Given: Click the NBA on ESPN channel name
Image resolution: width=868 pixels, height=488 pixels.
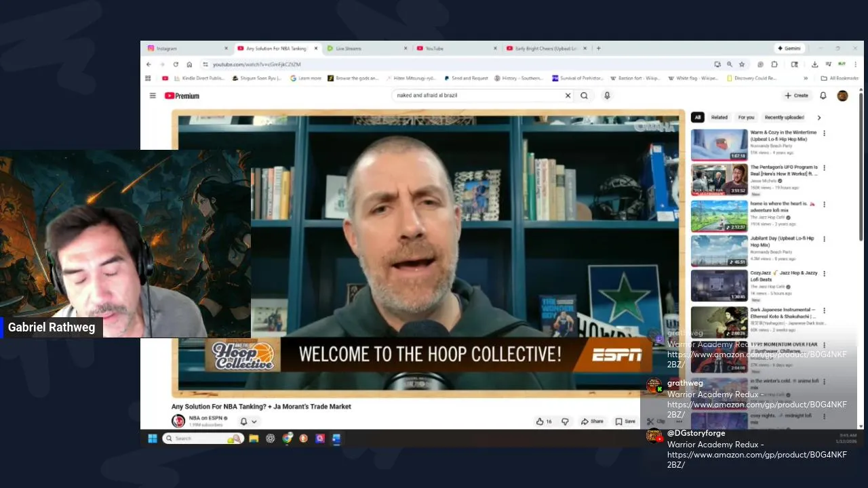Looking at the screenshot, I should point(207,418).
